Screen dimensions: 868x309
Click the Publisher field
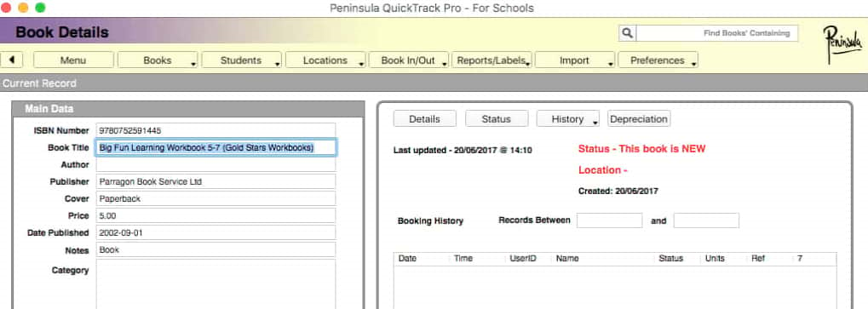pos(216,181)
